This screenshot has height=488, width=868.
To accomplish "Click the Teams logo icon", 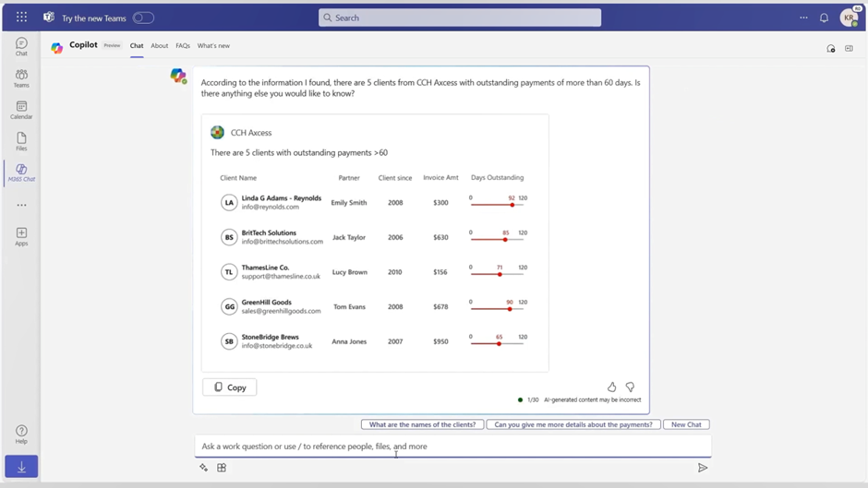I will 49,18.
